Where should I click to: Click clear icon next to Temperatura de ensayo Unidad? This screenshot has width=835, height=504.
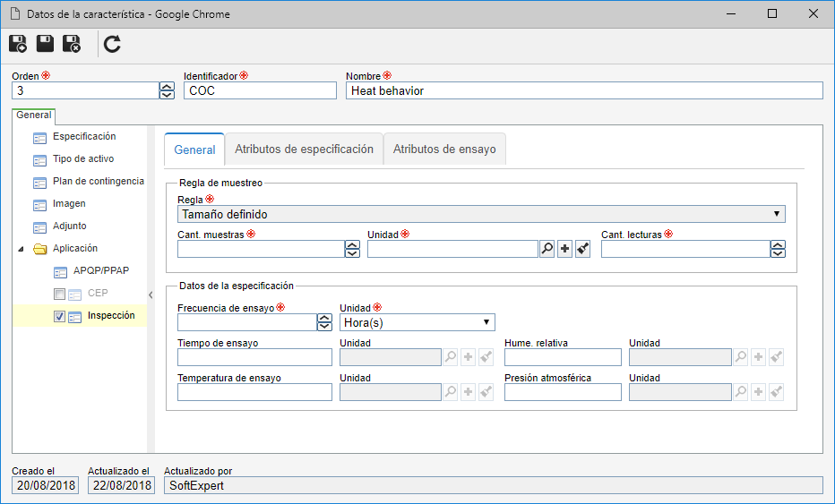click(486, 392)
